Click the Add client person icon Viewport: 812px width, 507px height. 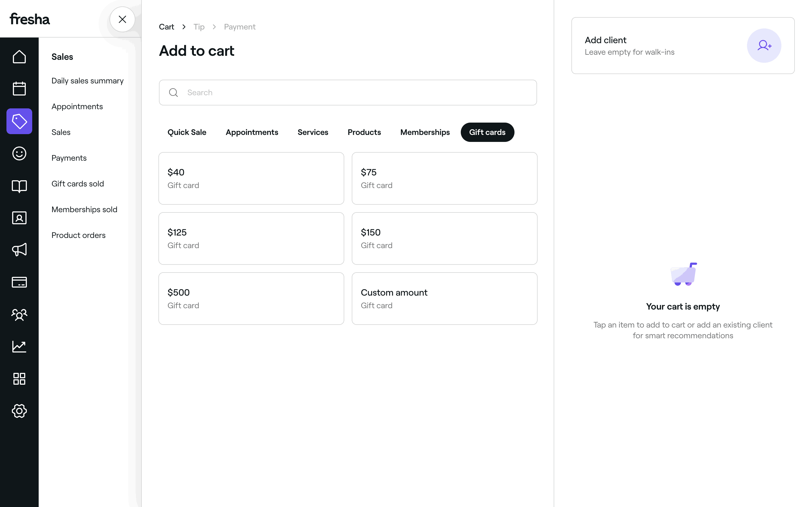(764, 46)
